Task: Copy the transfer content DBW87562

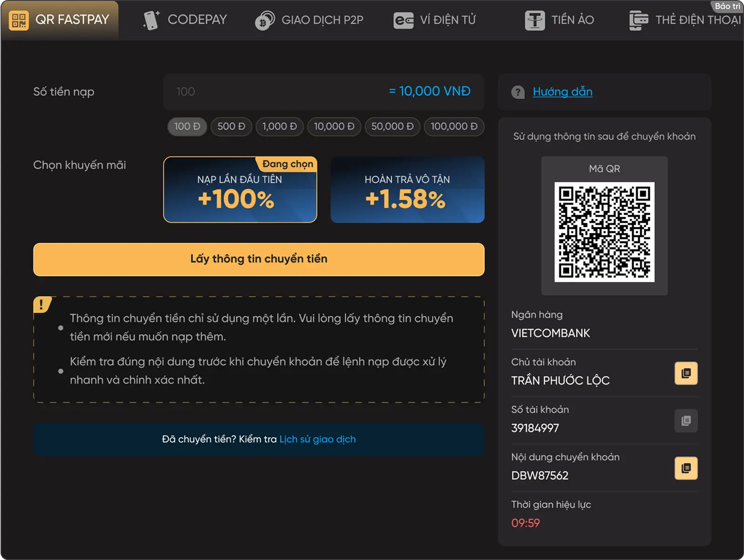Action: [x=686, y=468]
